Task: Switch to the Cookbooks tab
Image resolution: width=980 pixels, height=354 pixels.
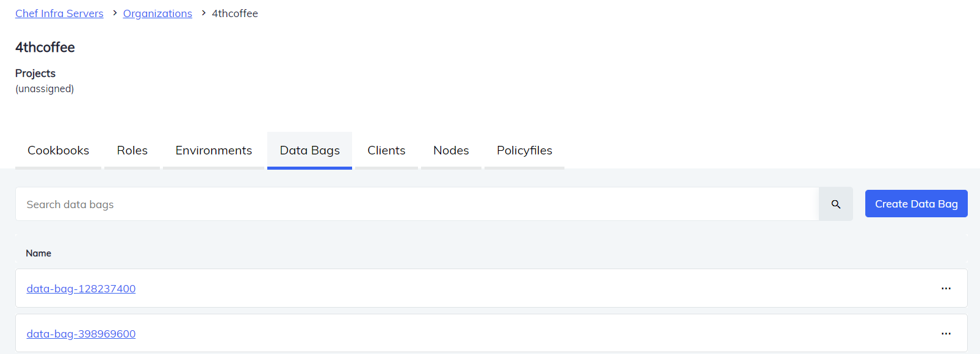Action: [58, 151]
